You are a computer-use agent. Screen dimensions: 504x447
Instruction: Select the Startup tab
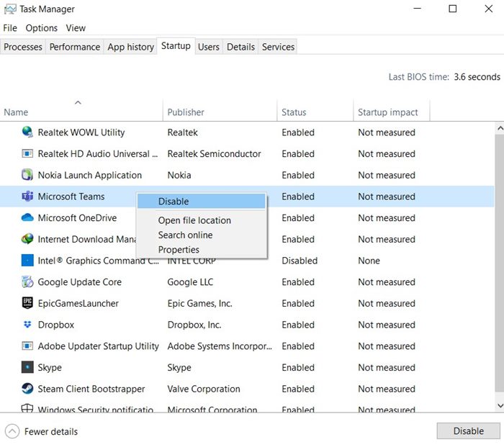click(176, 46)
